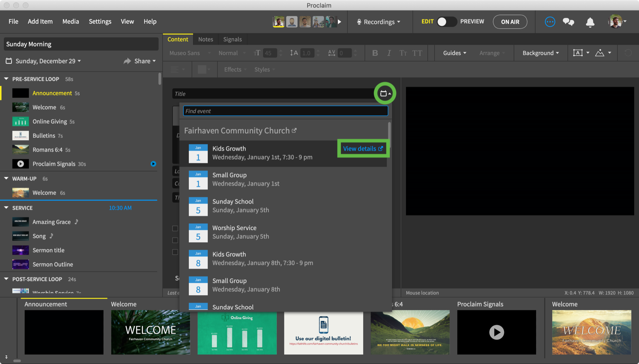Click the Proclaim Signals play thumbnail icon in list
The width and height of the screenshot is (639, 364).
click(20, 164)
